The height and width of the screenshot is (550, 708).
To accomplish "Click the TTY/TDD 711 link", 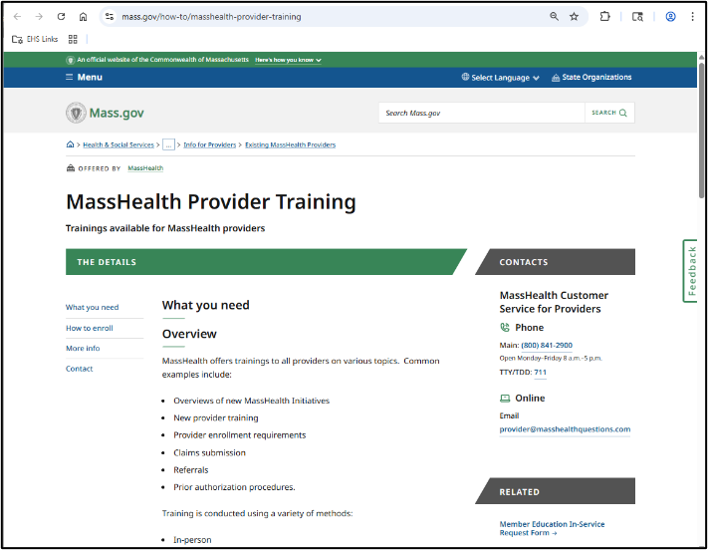I will point(540,372).
